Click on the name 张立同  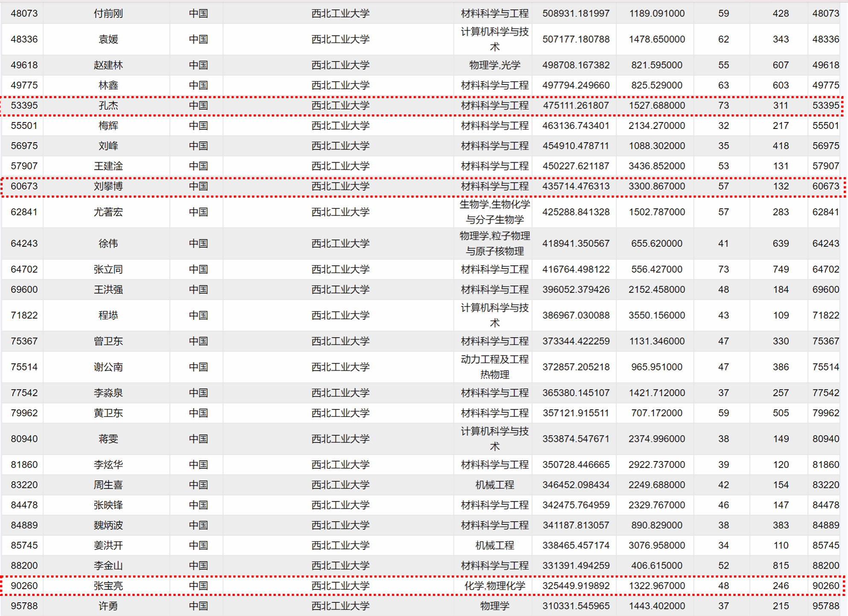tap(108, 269)
